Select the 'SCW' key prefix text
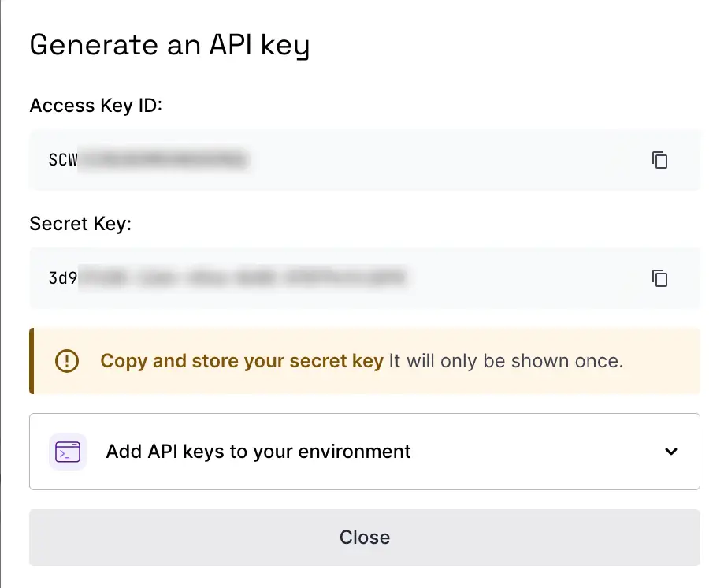 (63, 160)
